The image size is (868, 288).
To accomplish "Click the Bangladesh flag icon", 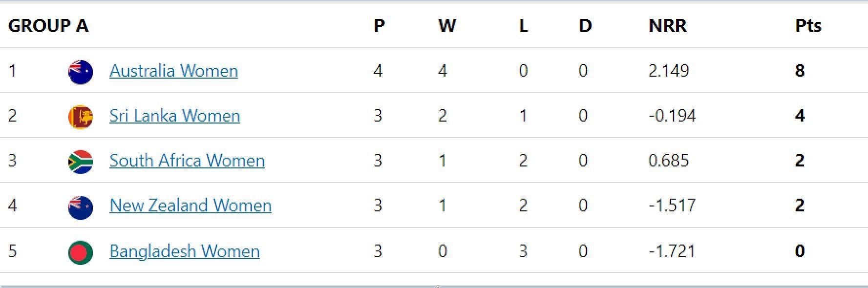I will (x=81, y=253).
